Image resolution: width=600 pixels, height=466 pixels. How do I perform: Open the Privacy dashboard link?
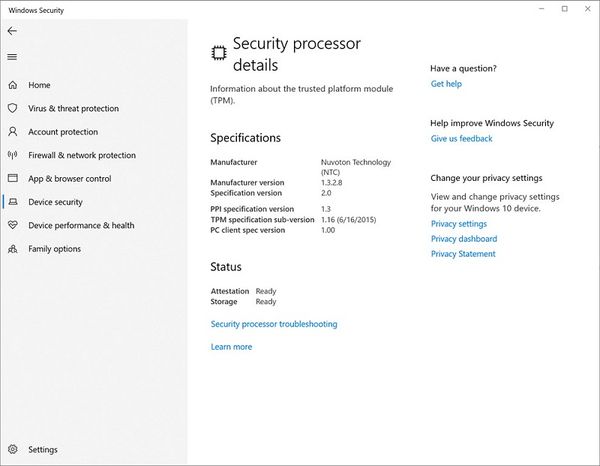[463, 239]
